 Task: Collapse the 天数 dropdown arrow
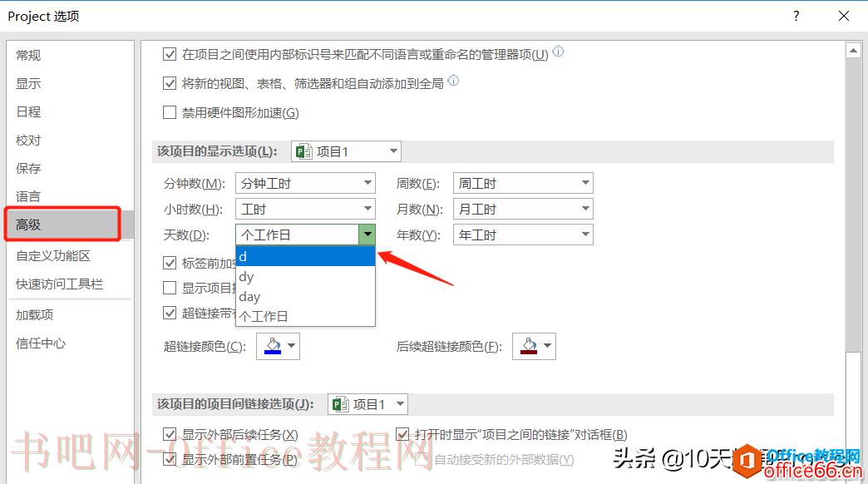[x=367, y=235]
